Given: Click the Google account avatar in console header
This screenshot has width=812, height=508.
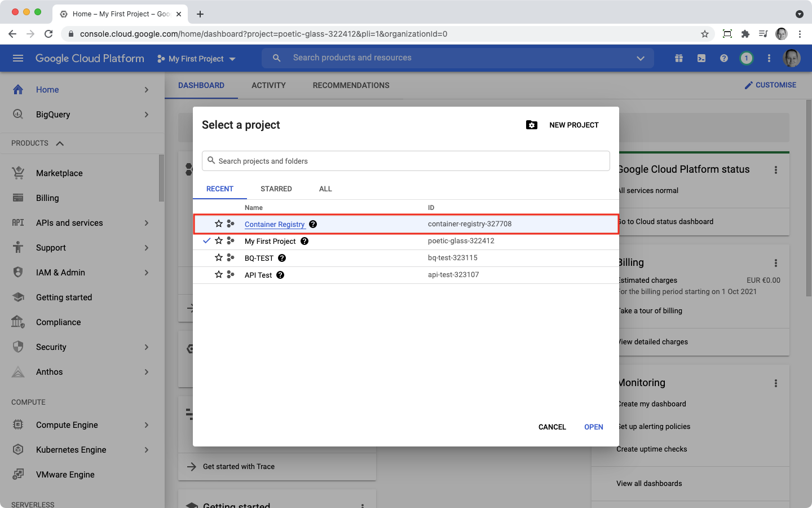Looking at the screenshot, I should pos(792,58).
